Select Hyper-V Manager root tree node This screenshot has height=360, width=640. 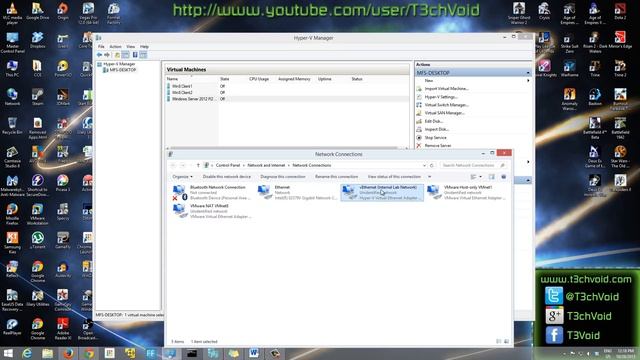click(119, 64)
